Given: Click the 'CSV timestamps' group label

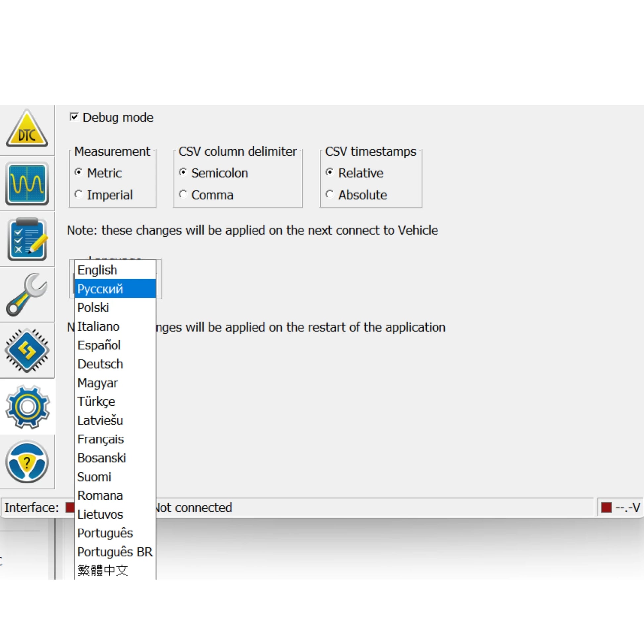Looking at the screenshot, I should (x=371, y=151).
